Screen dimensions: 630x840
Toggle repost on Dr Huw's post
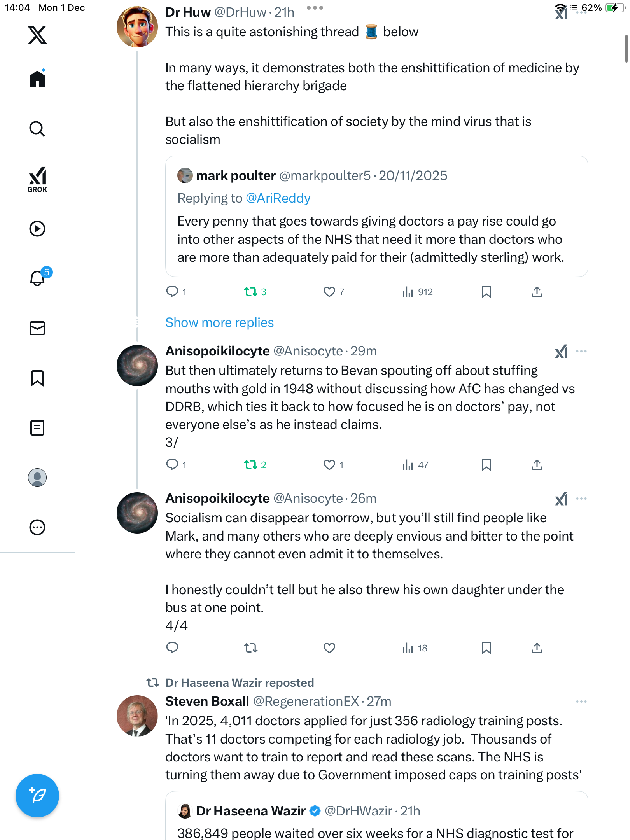click(x=251, y=292)
